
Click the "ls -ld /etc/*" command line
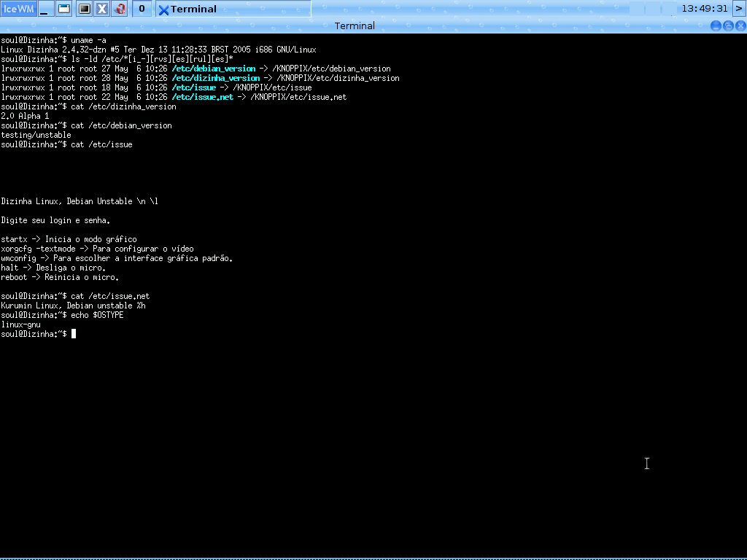[x=117, y=59]
